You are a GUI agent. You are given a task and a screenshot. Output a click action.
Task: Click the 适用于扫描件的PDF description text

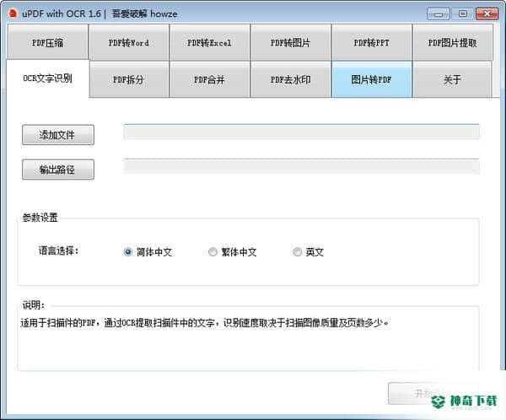coord(205,322)
